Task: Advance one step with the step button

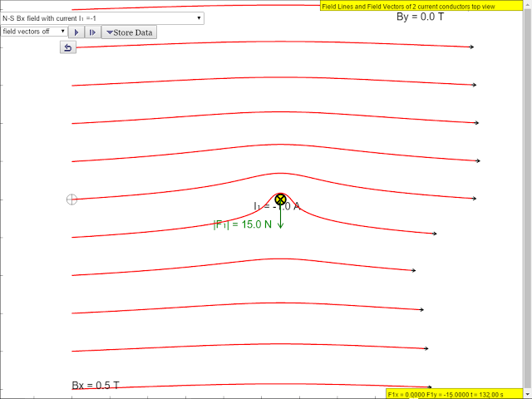Action: click(x=92, y=32)
